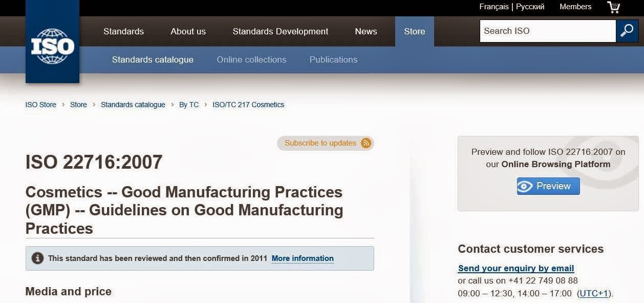This screenshot has width=644, height=303.
Task: Open the UTC+1 link
Action: (594, 294)
